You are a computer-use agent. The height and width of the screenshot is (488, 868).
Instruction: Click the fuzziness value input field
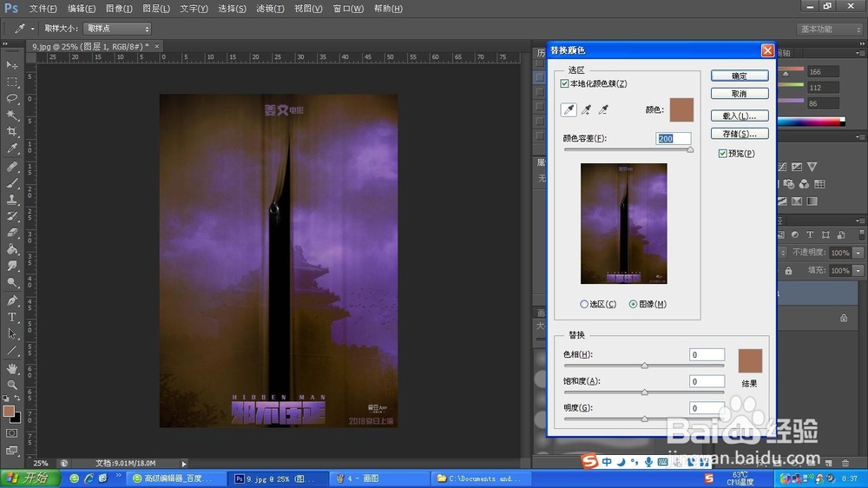[x=674, y=138]
